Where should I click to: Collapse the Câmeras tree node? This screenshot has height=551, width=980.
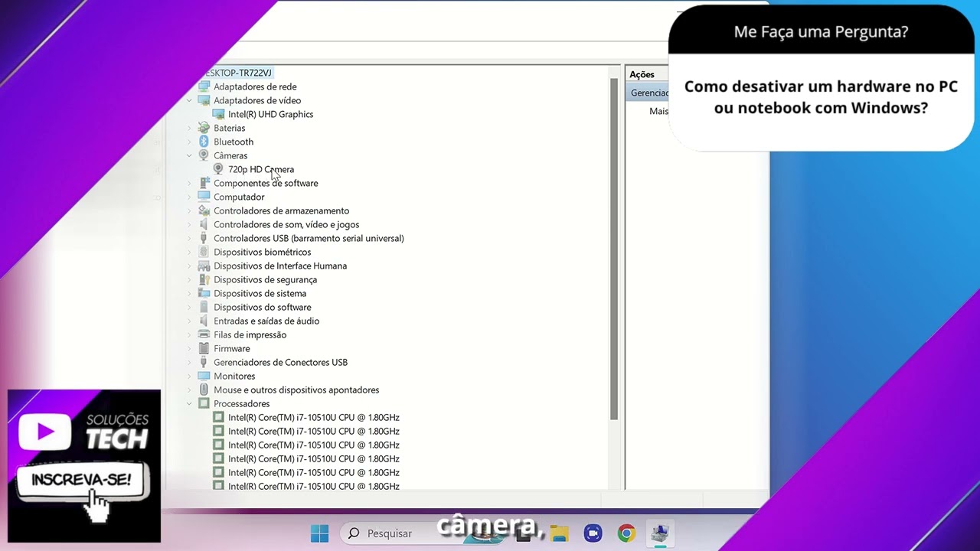(x=189, y=155)
